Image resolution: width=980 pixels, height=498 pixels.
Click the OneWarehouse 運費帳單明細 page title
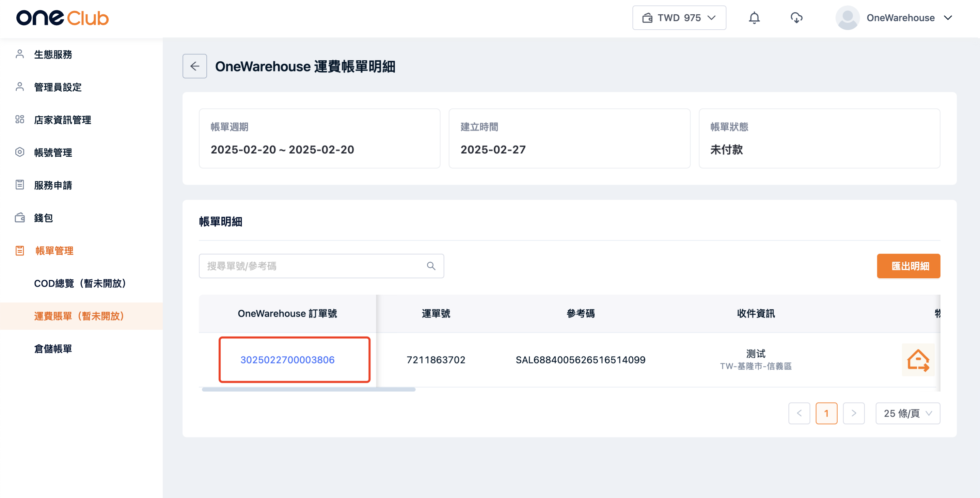305,66
